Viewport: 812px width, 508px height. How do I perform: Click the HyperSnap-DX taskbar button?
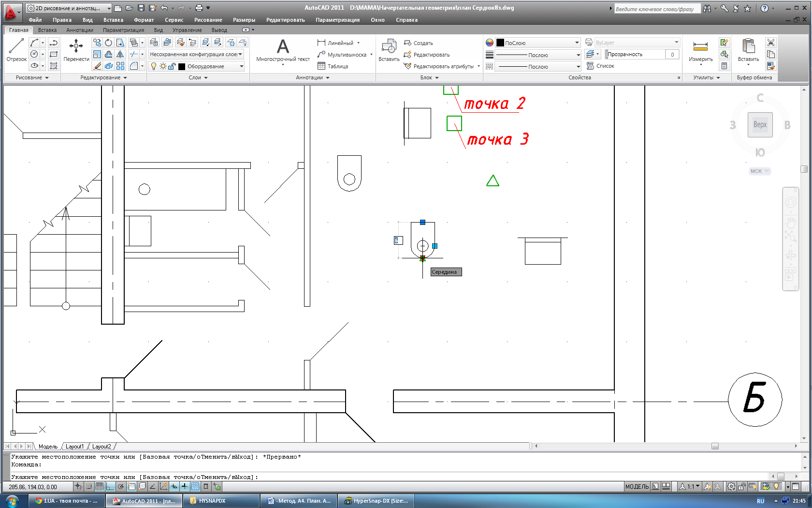pyautogui.click(x=377, y=501)
